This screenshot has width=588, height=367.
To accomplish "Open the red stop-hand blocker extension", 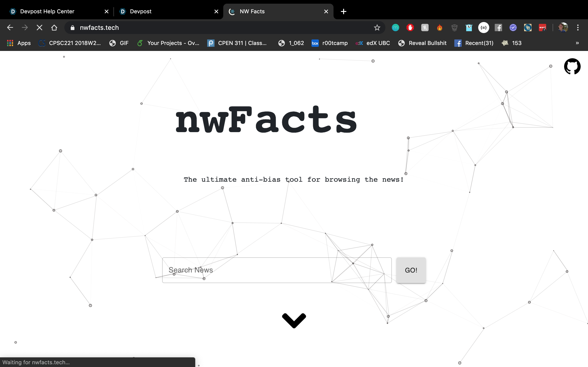I will [410, 28].
